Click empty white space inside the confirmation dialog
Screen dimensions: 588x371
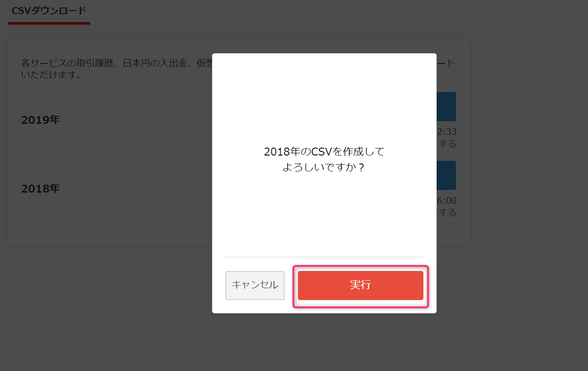point(324,97)
